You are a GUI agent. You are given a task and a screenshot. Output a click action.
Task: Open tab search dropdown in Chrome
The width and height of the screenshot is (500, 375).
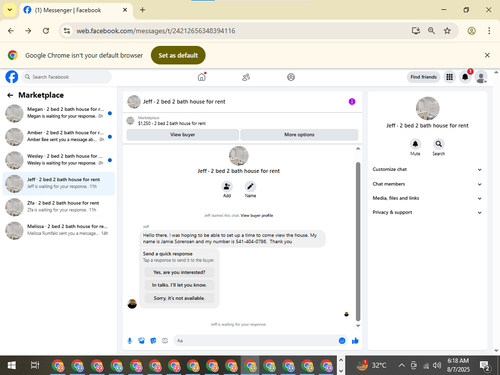coord(10,10)
